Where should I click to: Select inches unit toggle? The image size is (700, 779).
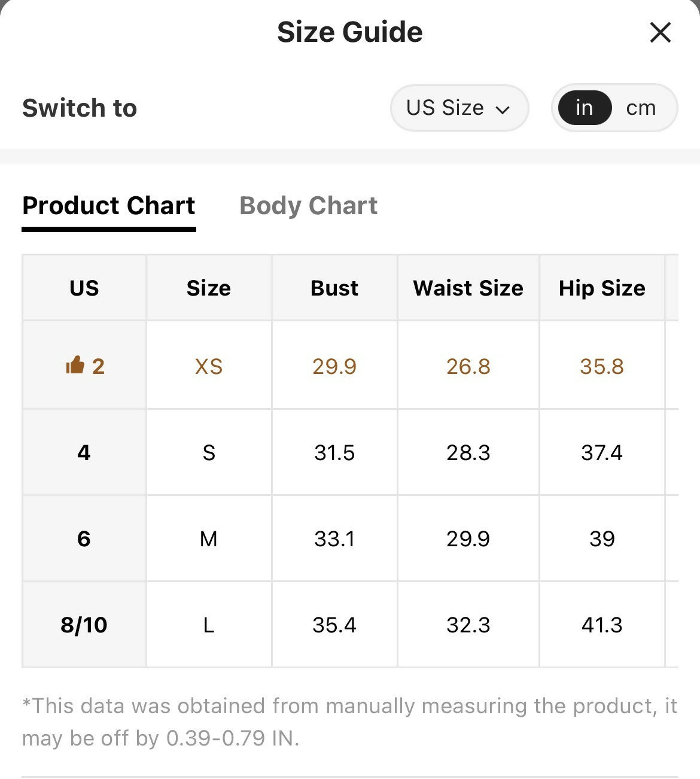585,108
